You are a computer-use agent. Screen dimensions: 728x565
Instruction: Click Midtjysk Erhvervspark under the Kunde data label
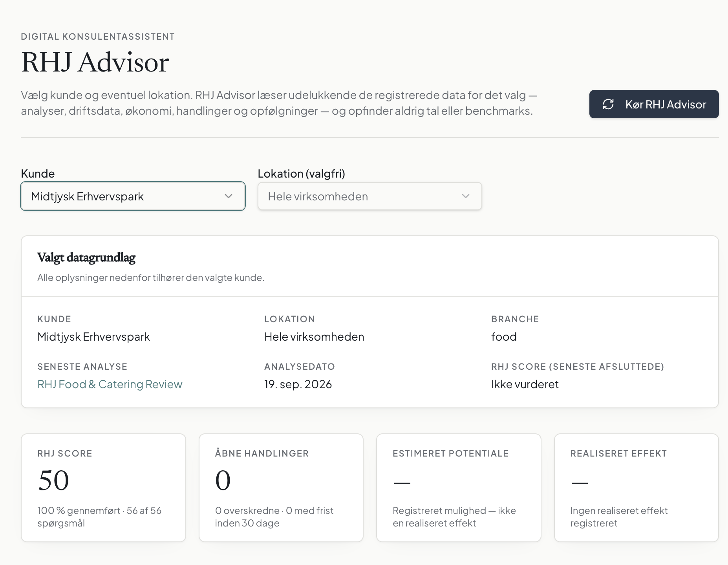(93, 337)
